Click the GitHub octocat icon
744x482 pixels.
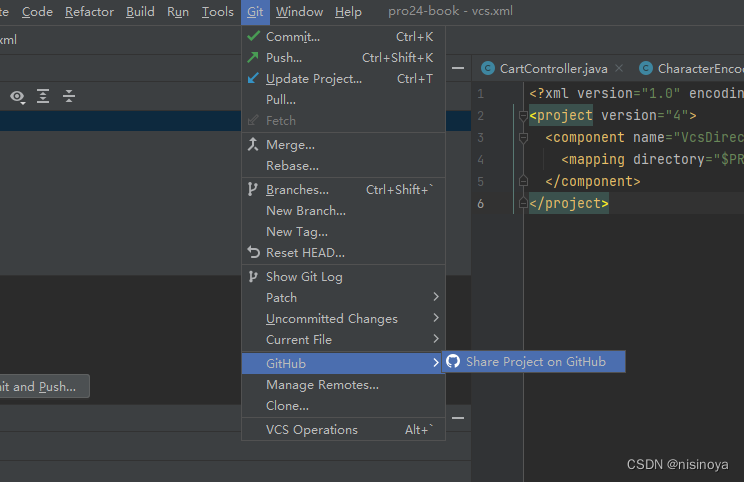453,362
